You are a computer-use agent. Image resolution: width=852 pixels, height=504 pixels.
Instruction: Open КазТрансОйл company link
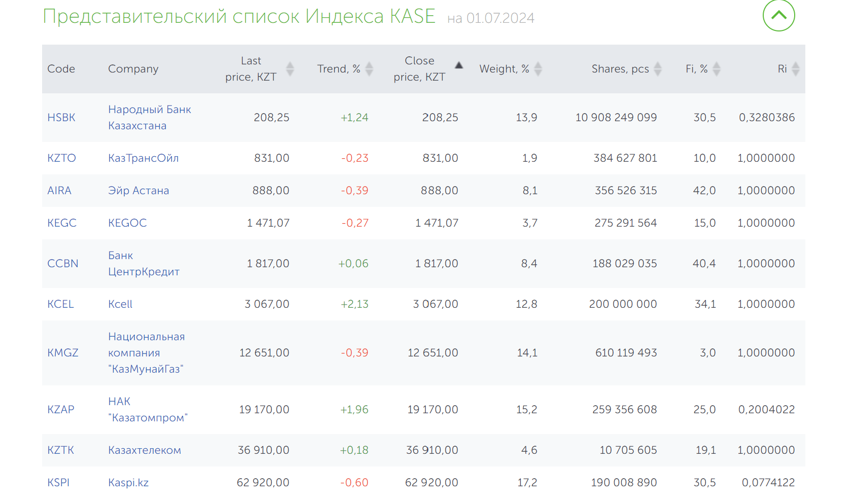144,158
